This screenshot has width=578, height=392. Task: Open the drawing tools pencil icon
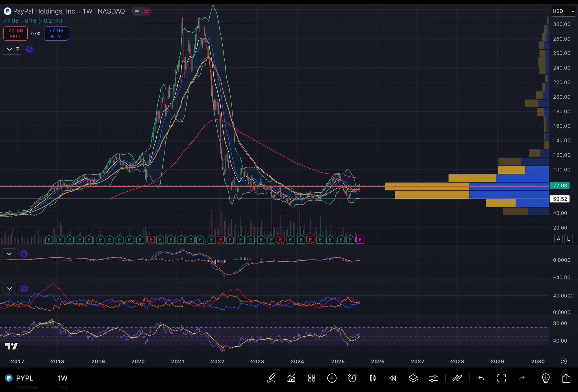pos(271,378)
